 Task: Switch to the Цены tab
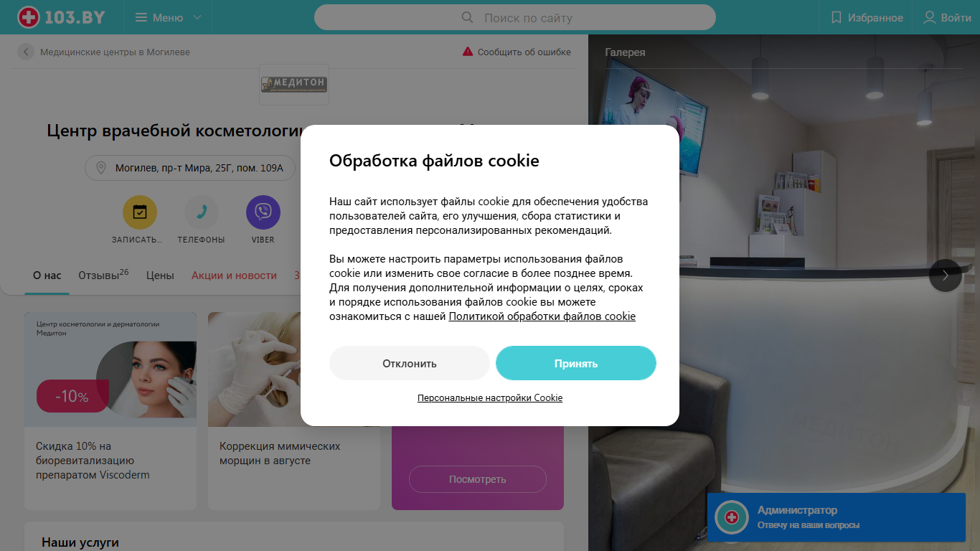tap(160, 275)
